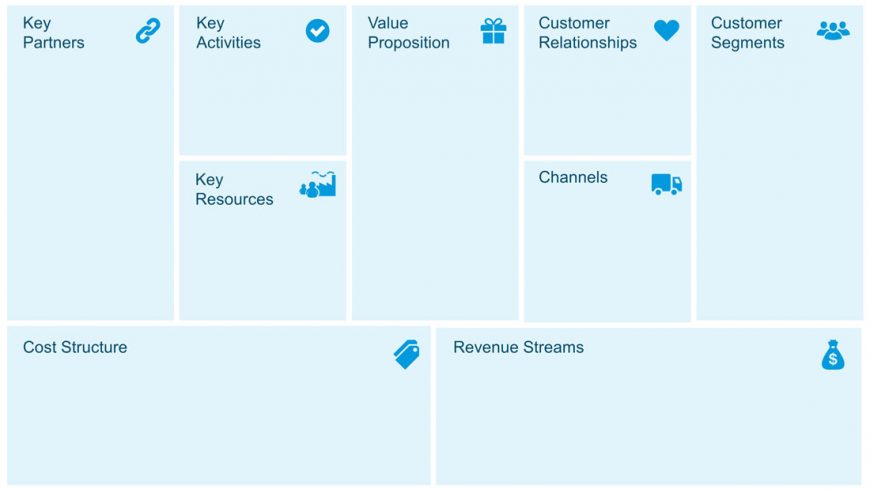This screenshot has width=870, height=490.
Task: Click the chain link icon in Key Partners
Action: pos(148,31)
